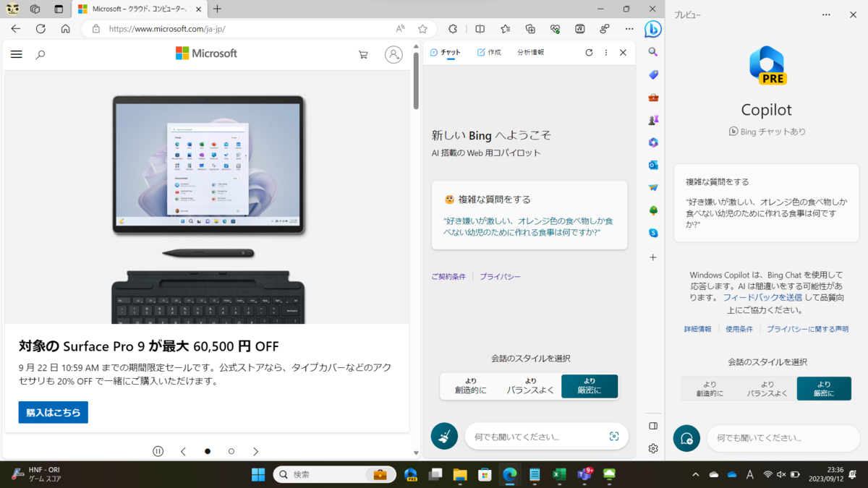Add page to favorites star icon

(x=422, y=29)
